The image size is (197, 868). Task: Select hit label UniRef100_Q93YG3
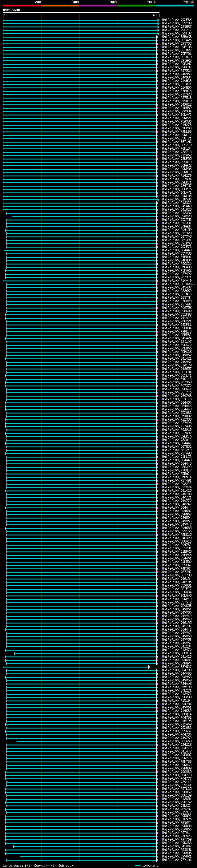tap(176, 43)
